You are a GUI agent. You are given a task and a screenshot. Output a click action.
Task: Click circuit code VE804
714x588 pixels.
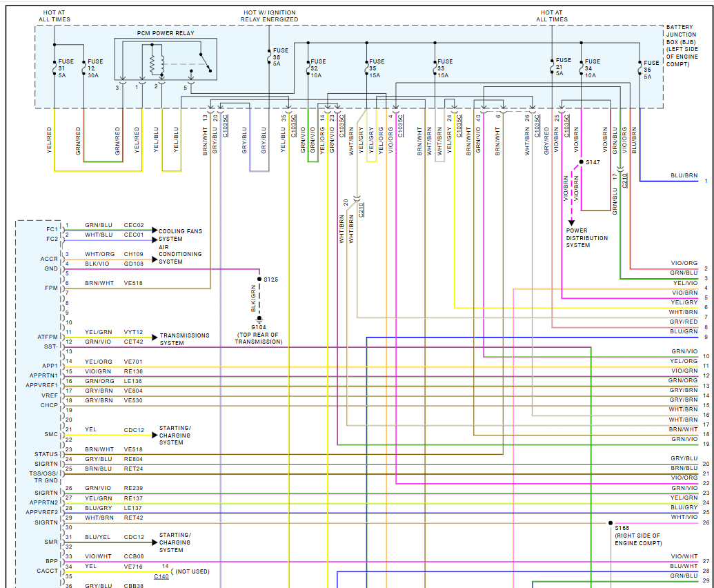133,391
